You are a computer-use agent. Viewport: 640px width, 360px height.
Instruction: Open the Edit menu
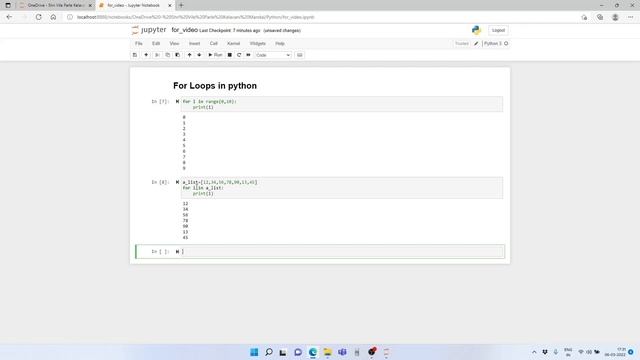[156, 43]
